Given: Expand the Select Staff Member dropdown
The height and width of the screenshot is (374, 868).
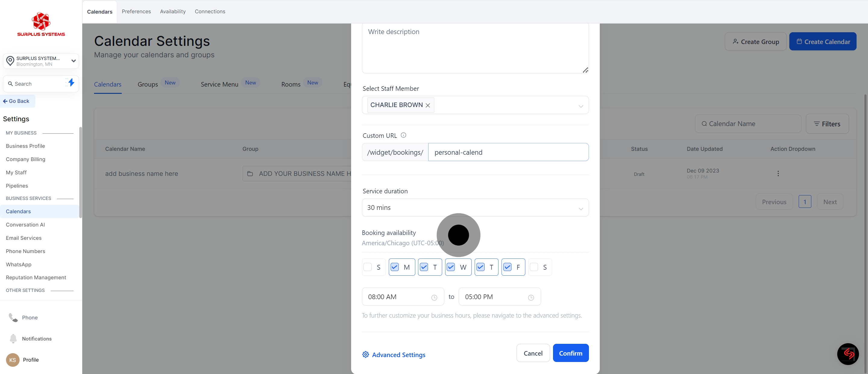Looking at the screenshot, I should pos(580,106).
